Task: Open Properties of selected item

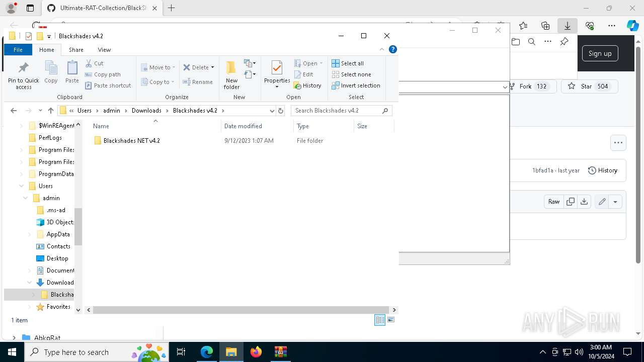Action: tap(277, 74)
